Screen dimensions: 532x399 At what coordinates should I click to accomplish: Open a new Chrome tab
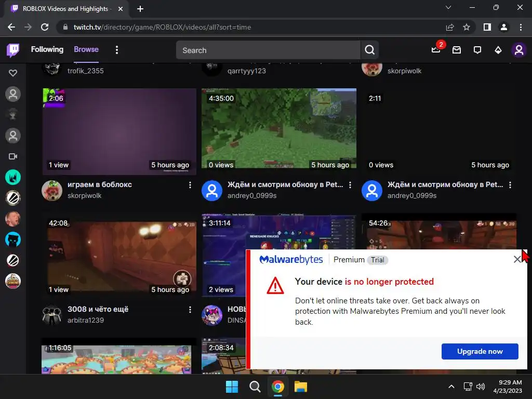point(140,9)
